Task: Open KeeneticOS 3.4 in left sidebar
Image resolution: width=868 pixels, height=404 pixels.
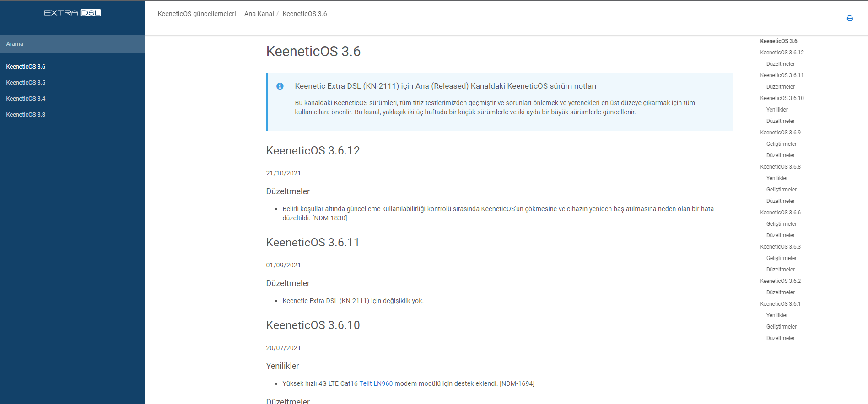Action: pos(26,99)
